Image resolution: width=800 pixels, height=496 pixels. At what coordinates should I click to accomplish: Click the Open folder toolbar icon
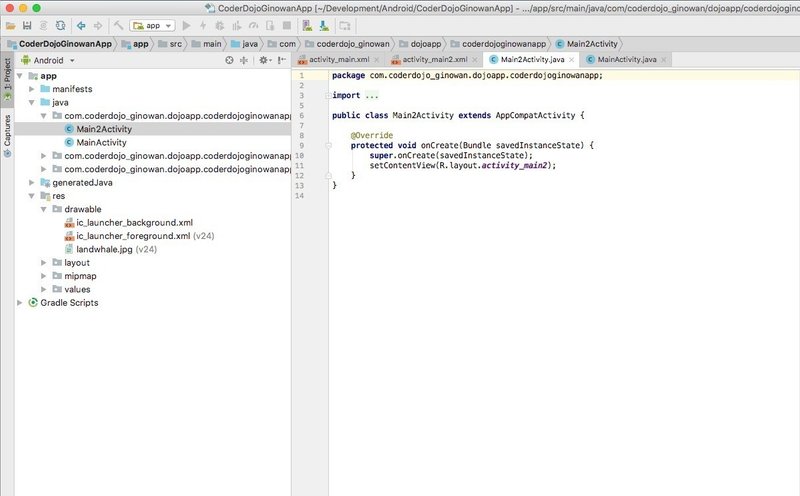click(10, 26)
